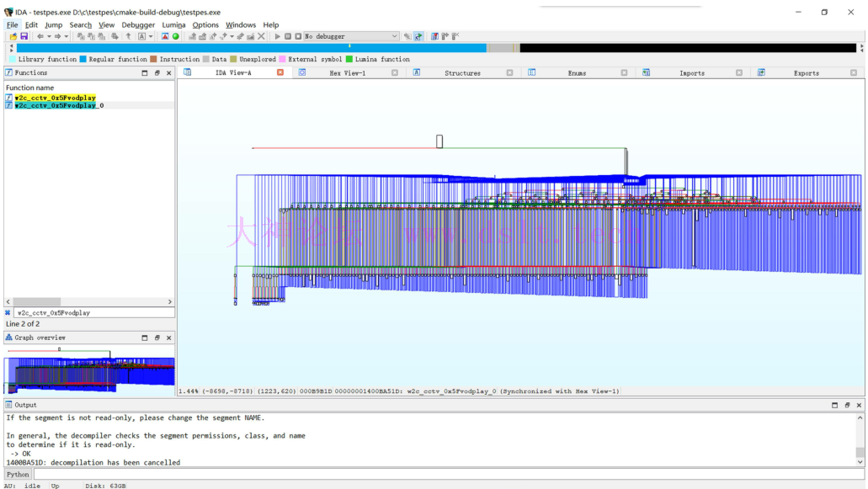Image resolution: width=868 pixels, height=489 pixels.
Task: Open file icon in toolbar
Action: coord(13,36)
